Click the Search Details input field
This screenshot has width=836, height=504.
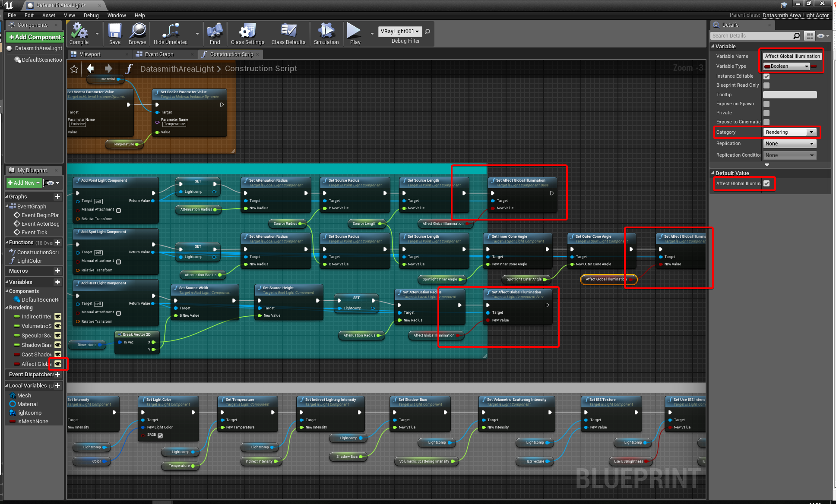pyautogui.click(x=752, y=36)
